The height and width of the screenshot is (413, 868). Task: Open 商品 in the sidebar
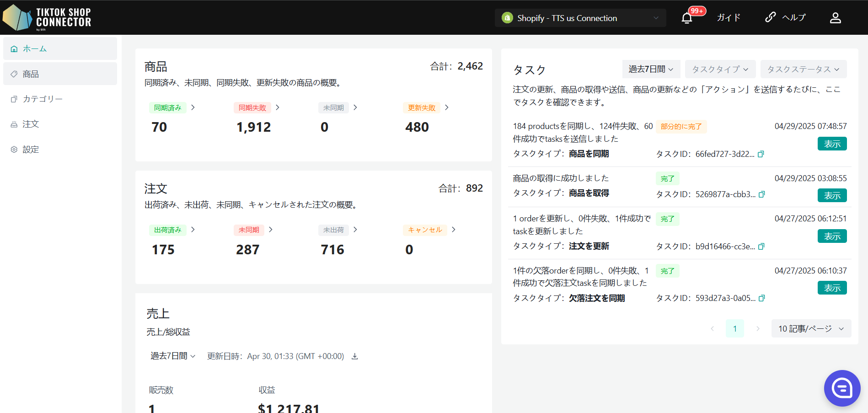coord(60,74)
